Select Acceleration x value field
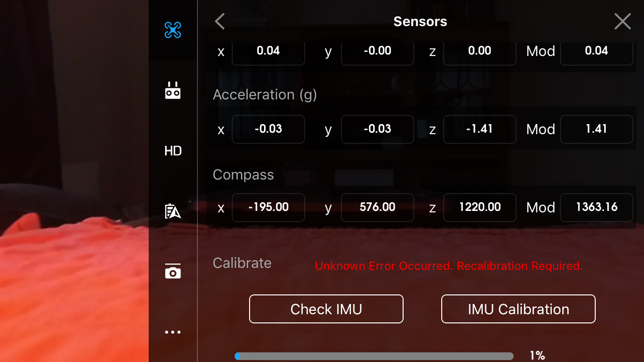 tap(268, 129)
